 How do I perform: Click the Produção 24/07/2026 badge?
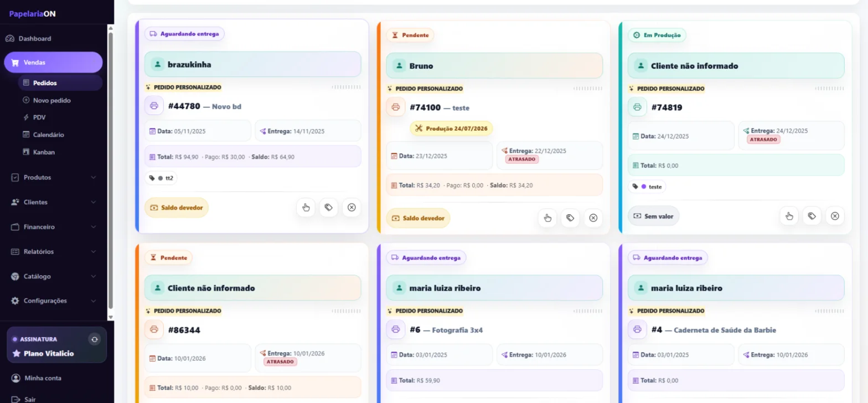coord(452,128)
